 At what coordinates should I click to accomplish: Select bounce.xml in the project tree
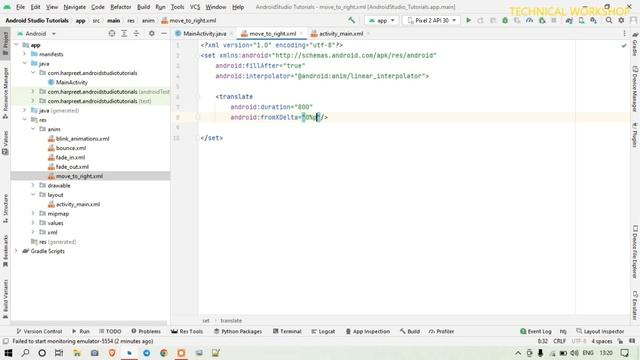point(71,148)
